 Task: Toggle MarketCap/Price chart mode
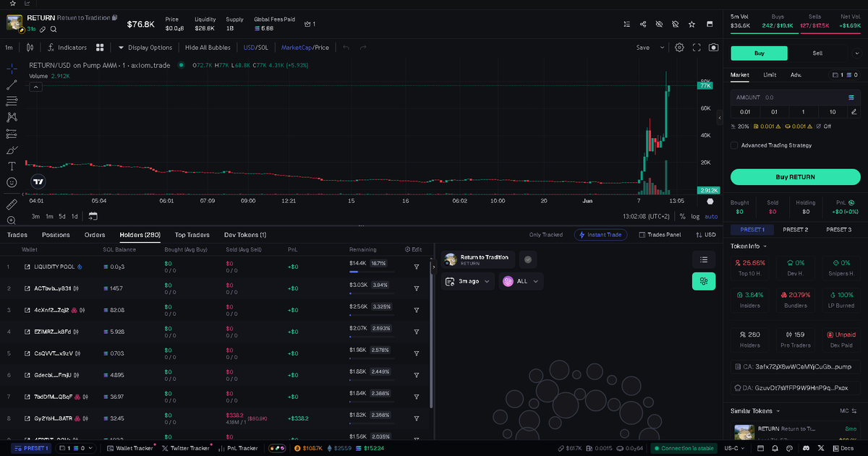pyautogui.click(x=305, y=48)
